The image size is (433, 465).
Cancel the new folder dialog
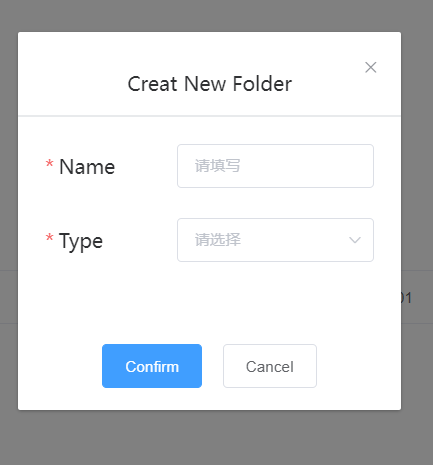point(270,366)
